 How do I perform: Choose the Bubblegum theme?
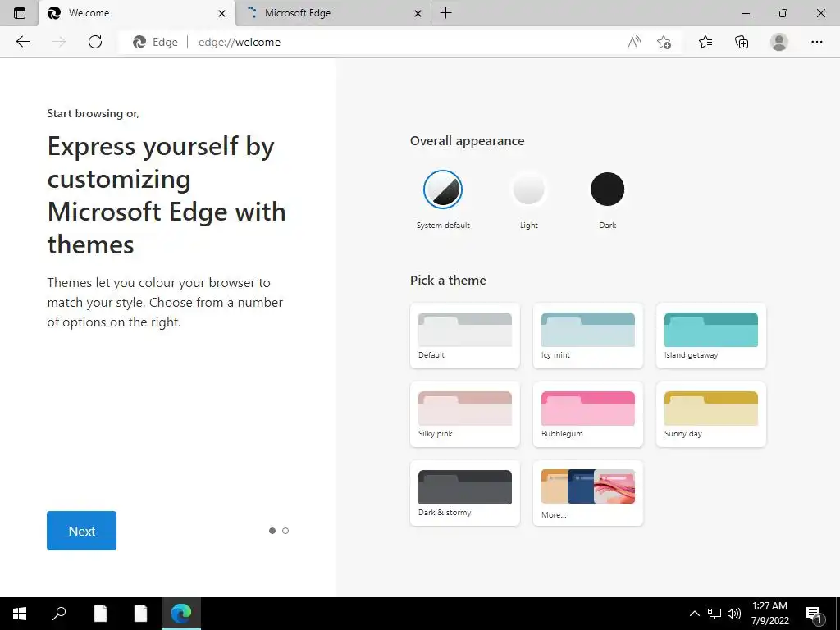click(x=587, y=414)
